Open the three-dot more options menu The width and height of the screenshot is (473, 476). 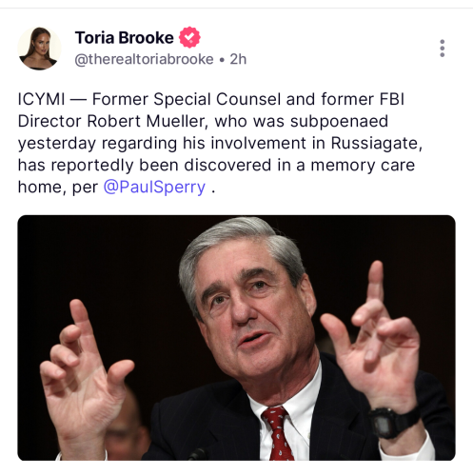442,49
